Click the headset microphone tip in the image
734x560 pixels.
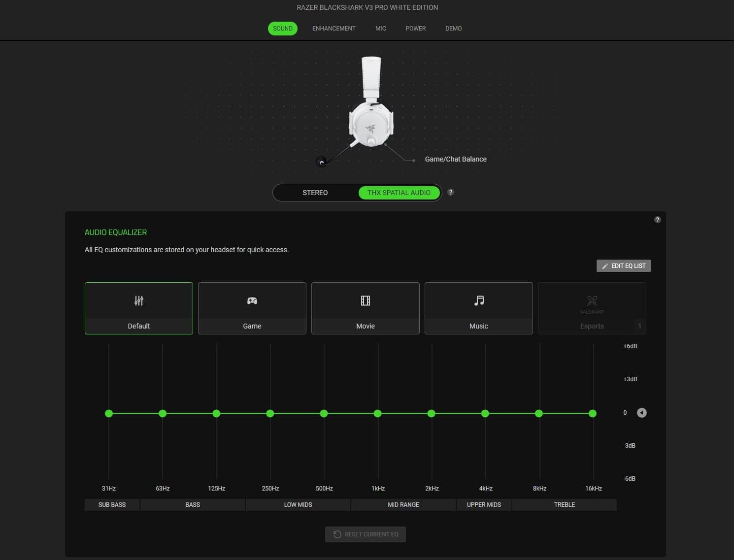point(322,162)
